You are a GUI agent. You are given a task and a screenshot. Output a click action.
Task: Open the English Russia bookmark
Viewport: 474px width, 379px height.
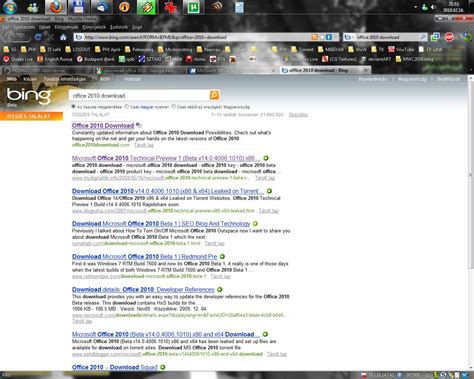[55, 59]
